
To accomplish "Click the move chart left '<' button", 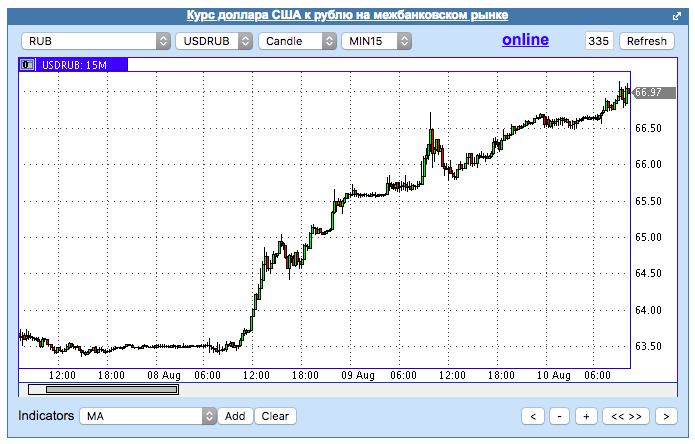I will 533,416.
